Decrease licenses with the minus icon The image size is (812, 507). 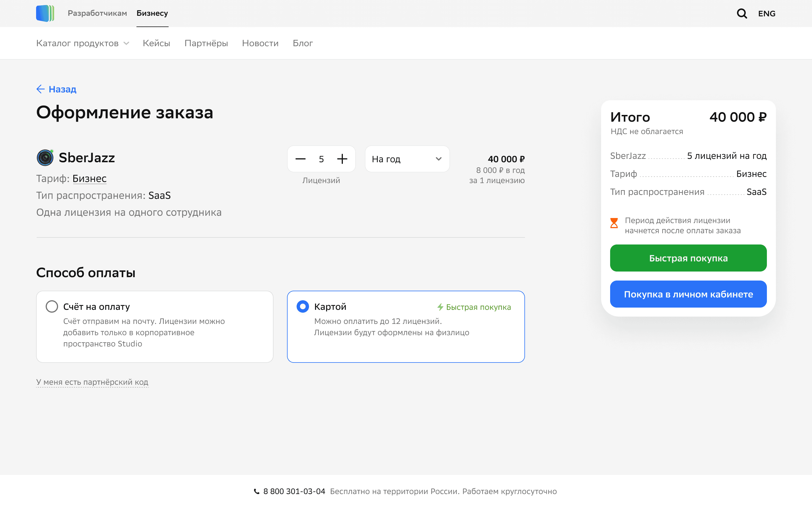point(300,159)
